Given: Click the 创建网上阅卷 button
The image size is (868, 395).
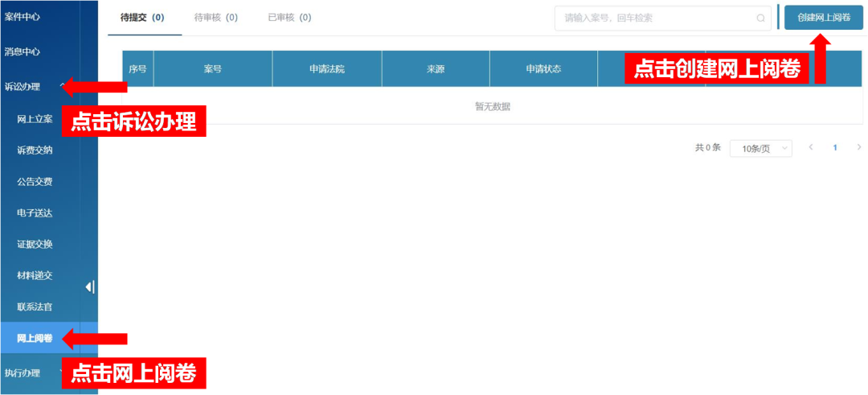Looking at the screenshot, I should click(824, 17).
